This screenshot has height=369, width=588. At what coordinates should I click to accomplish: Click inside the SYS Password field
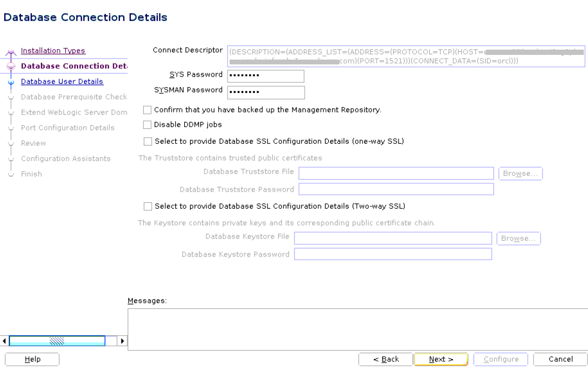click(x=265, y=75)
